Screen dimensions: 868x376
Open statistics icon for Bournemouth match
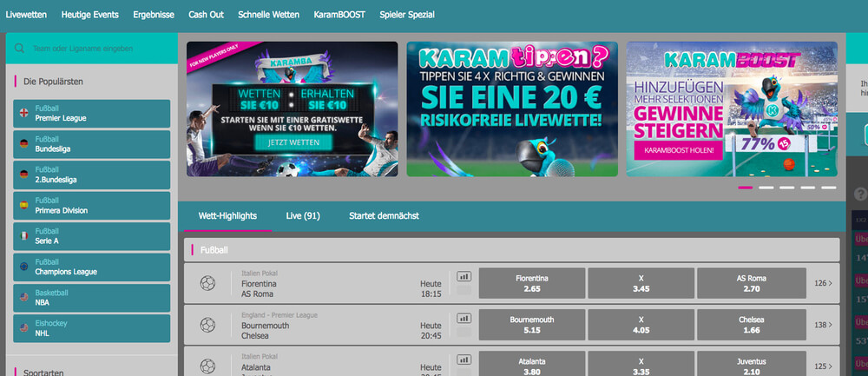click(x=464, y=318)
